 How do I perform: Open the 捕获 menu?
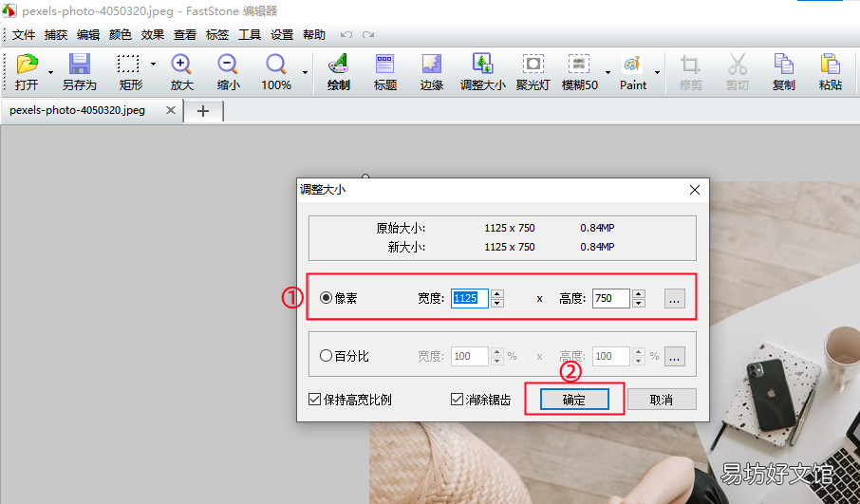click(56, 34)
